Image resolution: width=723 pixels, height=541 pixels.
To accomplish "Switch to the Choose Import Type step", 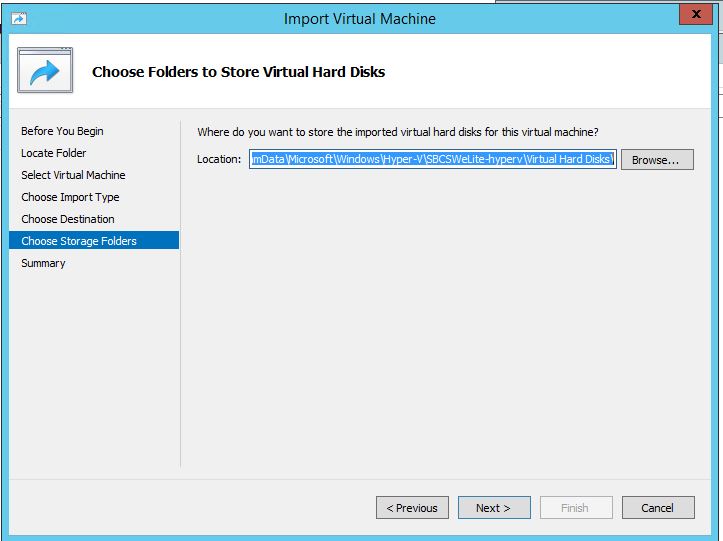I will pos(70,197).
